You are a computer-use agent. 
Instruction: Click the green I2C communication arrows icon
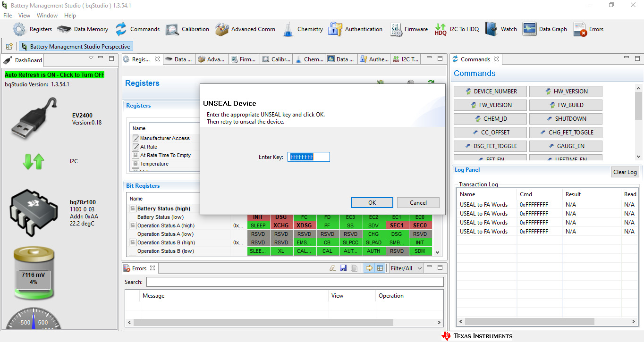point(33,161)
